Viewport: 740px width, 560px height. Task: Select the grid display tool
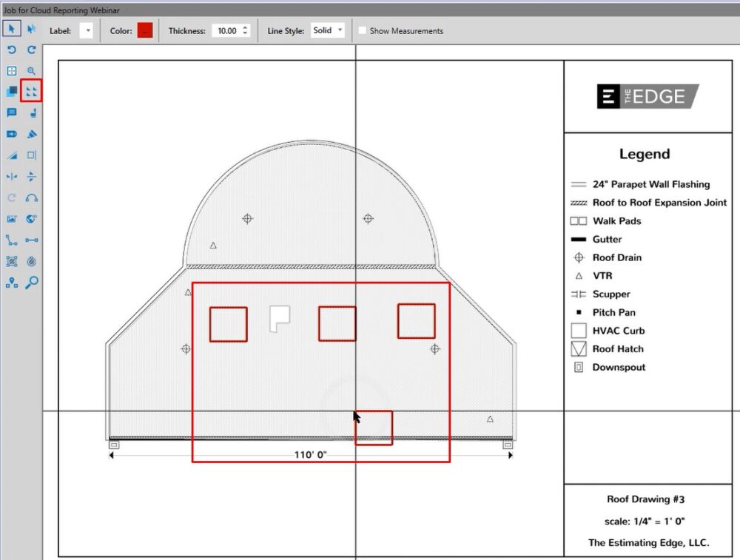tap(10, 71)
